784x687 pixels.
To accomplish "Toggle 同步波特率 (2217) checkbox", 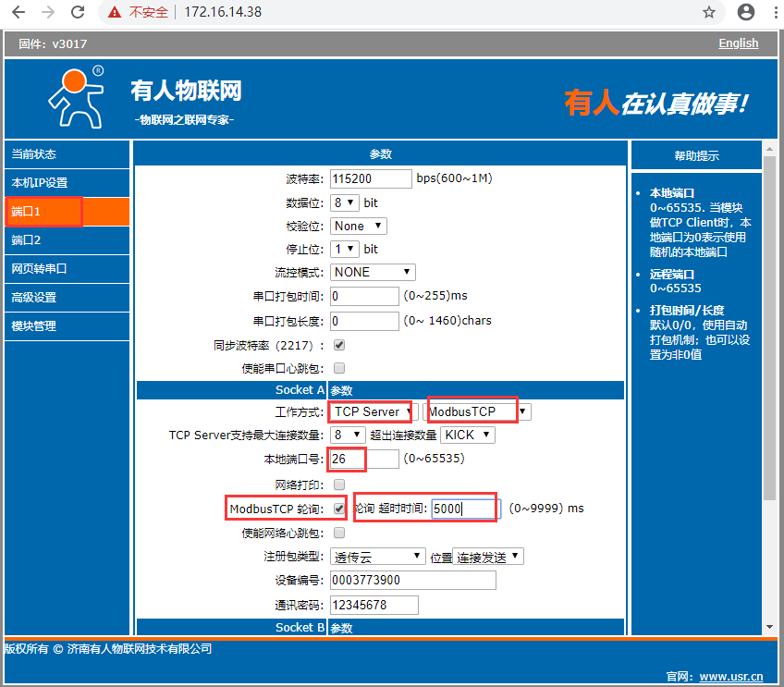I will tap(339, 345).
